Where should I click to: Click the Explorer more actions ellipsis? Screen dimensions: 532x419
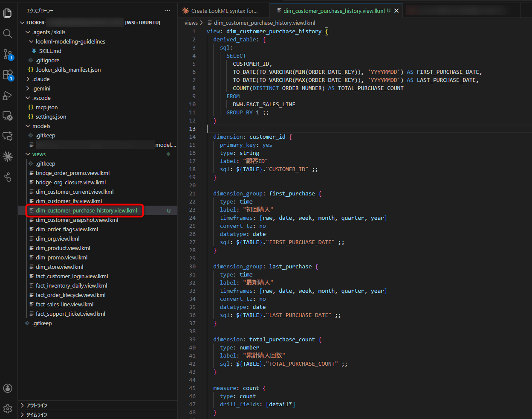coord(168,11)
